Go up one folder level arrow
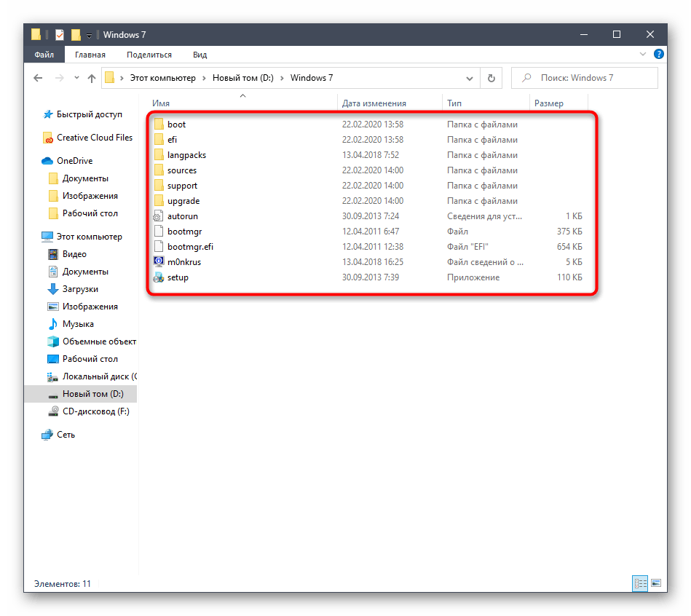 (92, 78)
